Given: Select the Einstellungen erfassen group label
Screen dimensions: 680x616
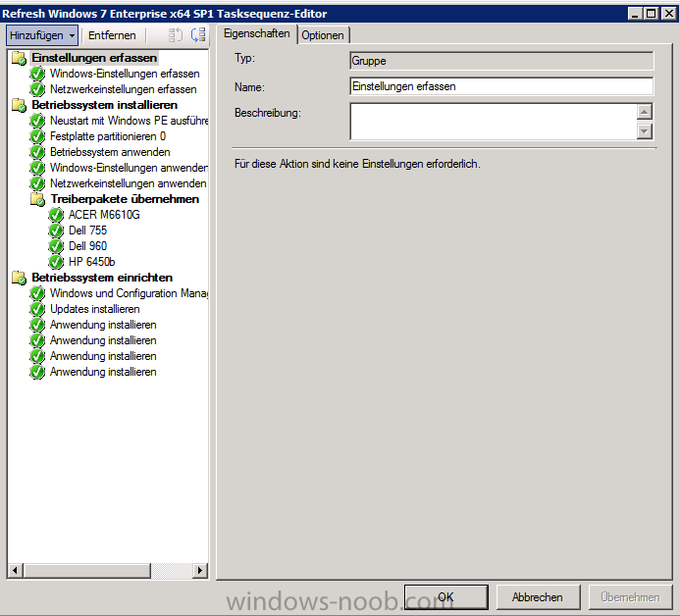Looking at the screenshot, I should click(x=94, y=58).
